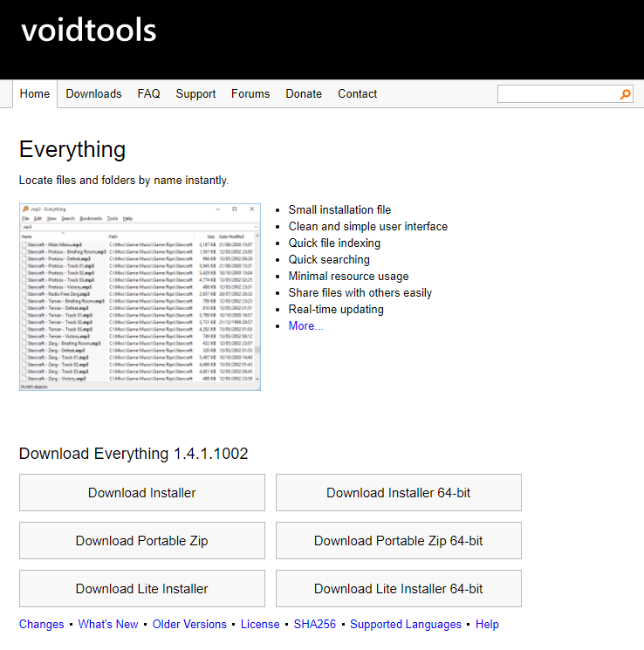Screen dimensions: 644x650
Task: Click 'Real-time updating' bullet text
Action: pos(336,309)
